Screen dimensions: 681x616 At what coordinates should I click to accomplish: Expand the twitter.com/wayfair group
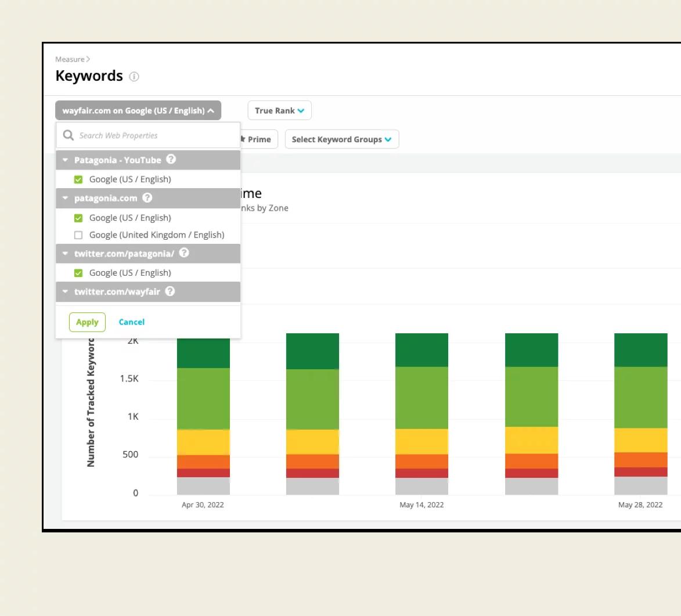(65, 291)
